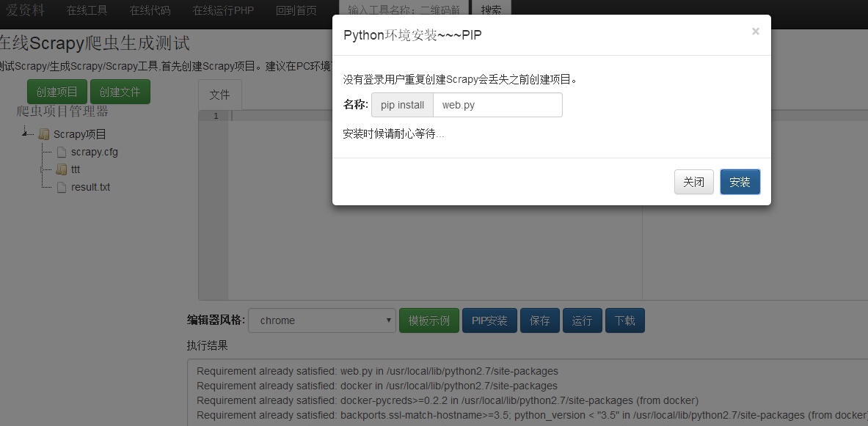868x426 pixels.
Task: Click the 下载 button
Action: pyautogui.click(x=625, y=320)
